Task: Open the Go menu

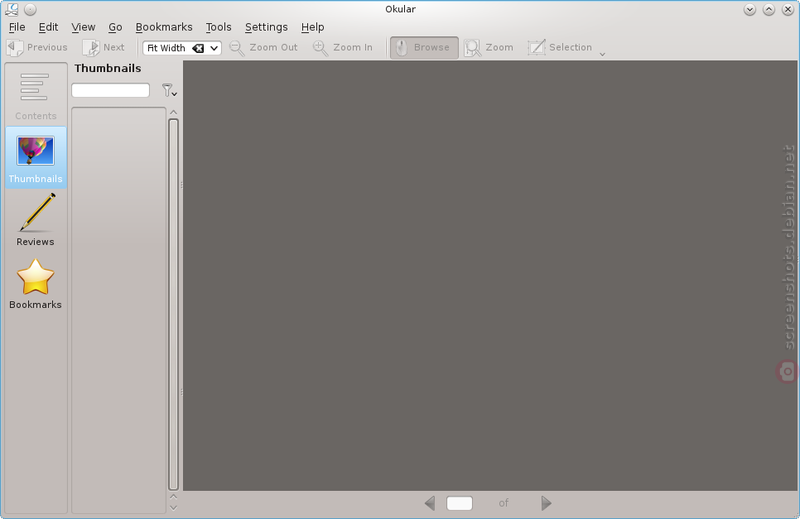Action: (115, 27)
